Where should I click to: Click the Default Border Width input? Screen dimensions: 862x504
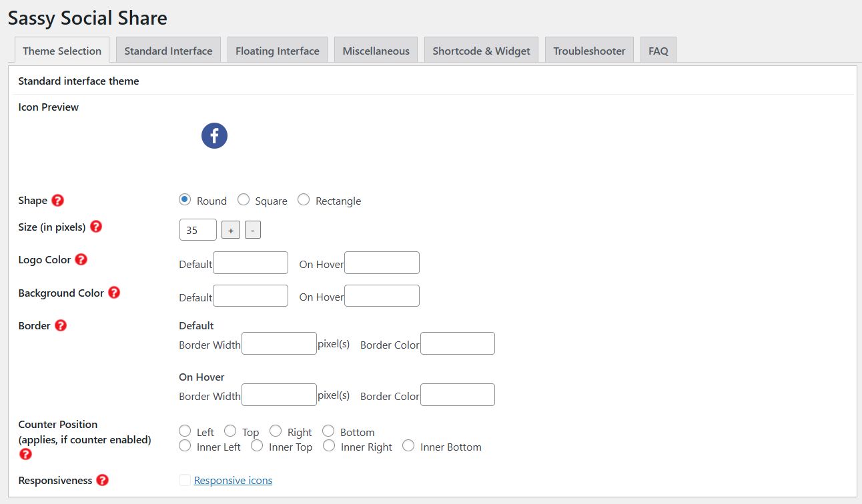[279, 343]
